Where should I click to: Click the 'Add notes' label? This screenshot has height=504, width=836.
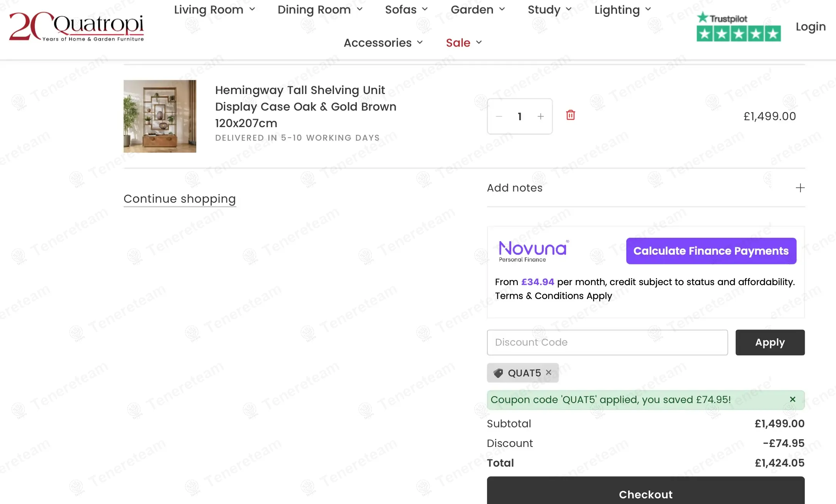point(514,188)
